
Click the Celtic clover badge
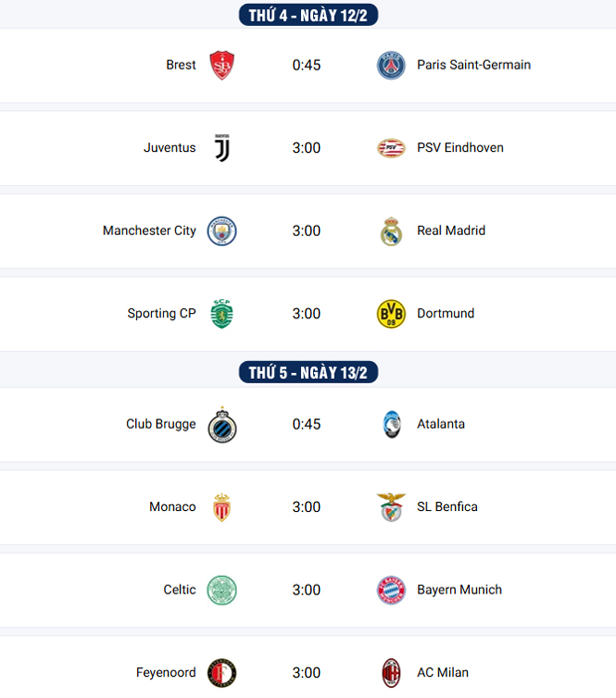(x=222, y=590)
